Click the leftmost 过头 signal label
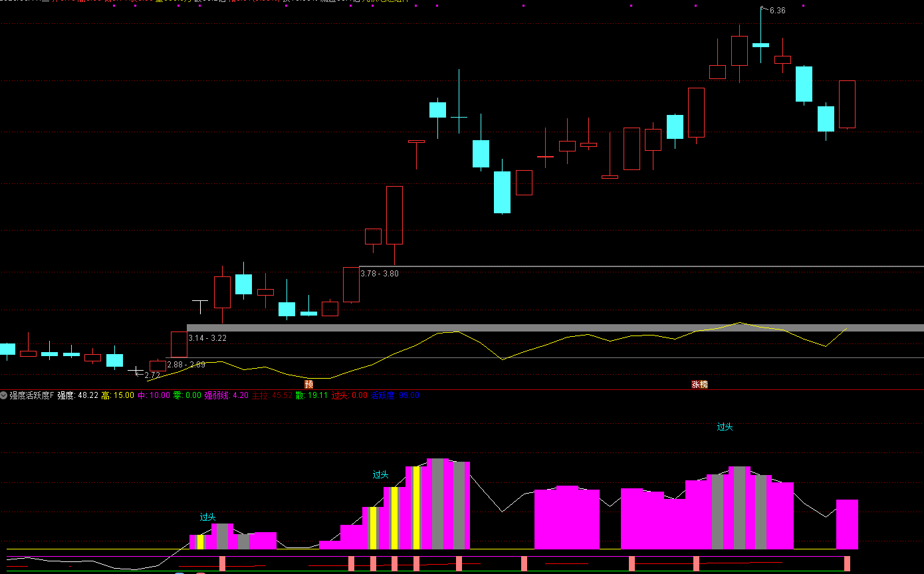924x574 pixels. click(207, 517)
